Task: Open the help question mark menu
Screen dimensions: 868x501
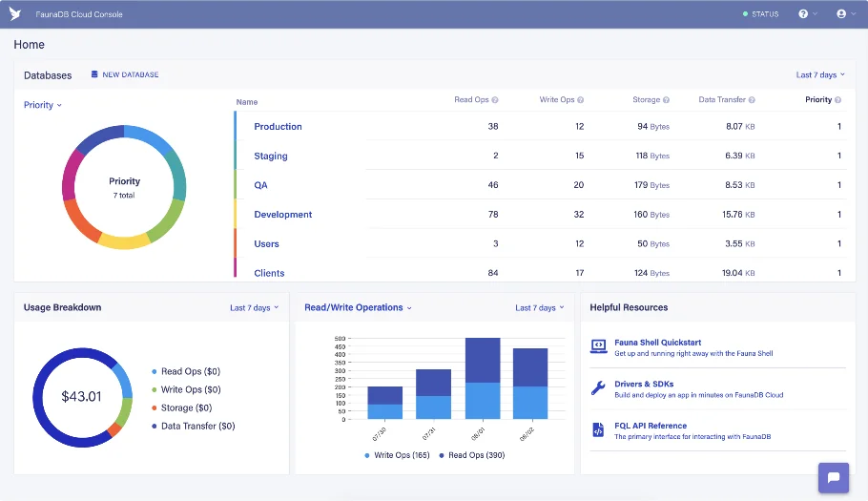Action: coord(807,14)
